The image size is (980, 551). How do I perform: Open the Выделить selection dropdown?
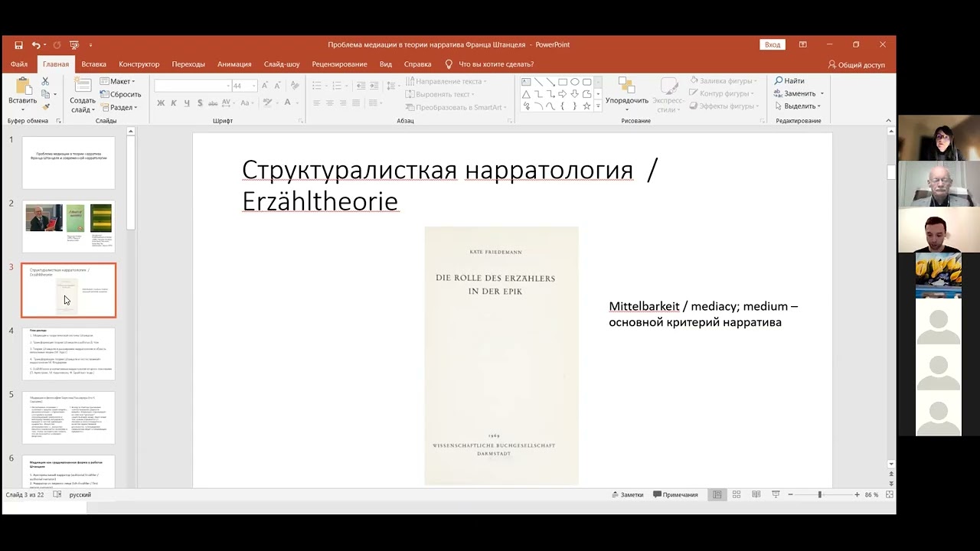(x=797, y=106)
